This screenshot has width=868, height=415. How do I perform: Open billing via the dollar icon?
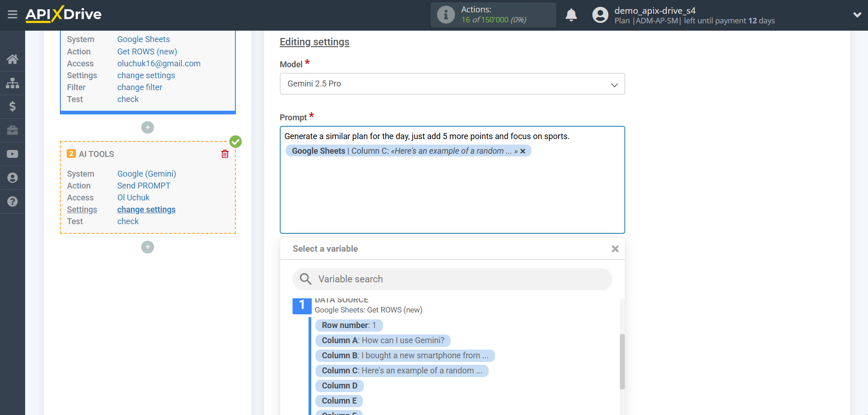click(12, 106)
